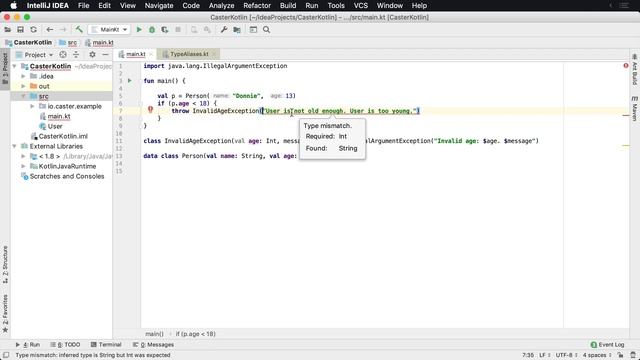Click CasterKotlin breadcrumb in navigation bar
Image resolution: width=640 pixels, height=360 pixels.
click(33, 42)
